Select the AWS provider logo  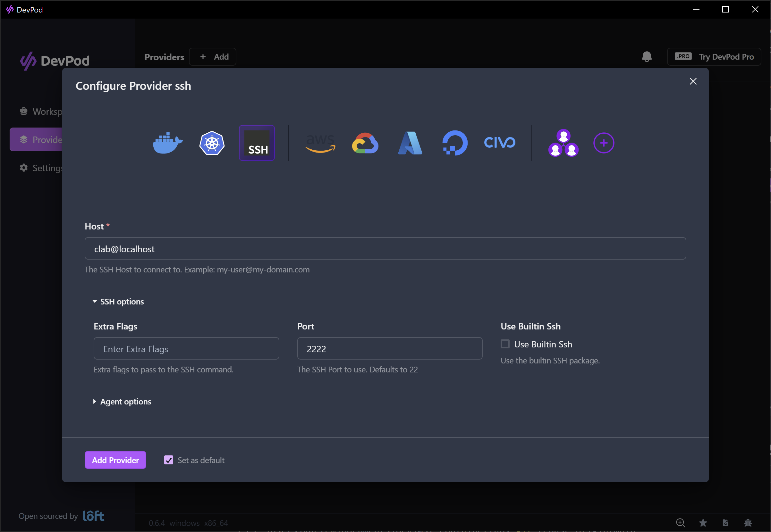(320, 143)
